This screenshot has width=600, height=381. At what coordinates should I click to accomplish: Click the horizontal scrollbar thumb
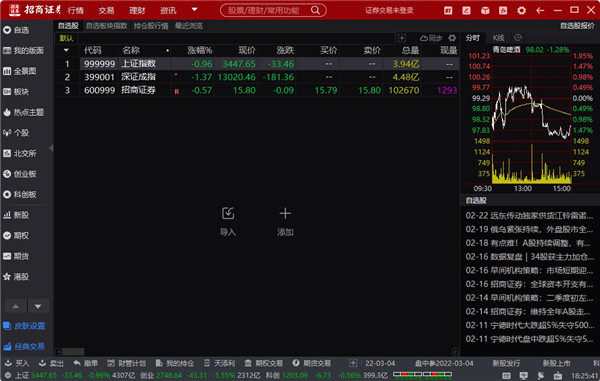tap(73, 352)
